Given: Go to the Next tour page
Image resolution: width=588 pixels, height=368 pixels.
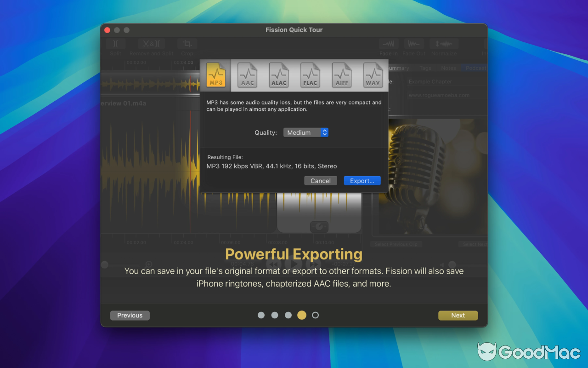Looking at the screenshot, I should tap(458, 315).
